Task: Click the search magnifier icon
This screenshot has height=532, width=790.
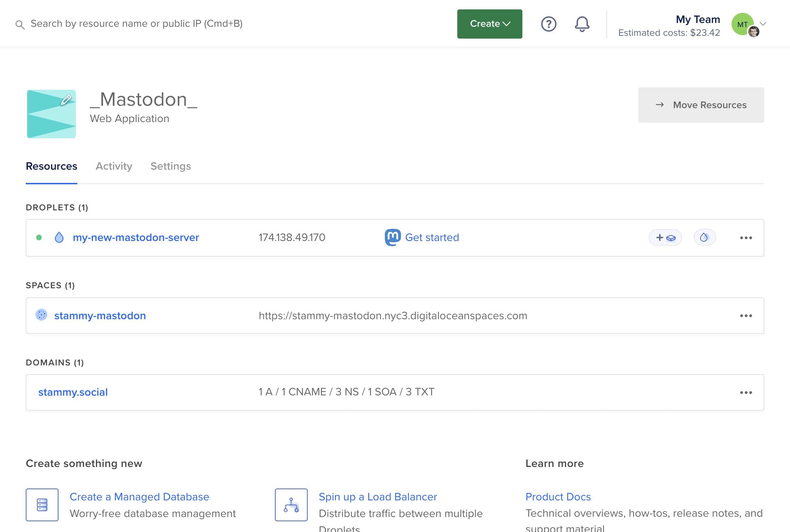Action: point(20,24)
